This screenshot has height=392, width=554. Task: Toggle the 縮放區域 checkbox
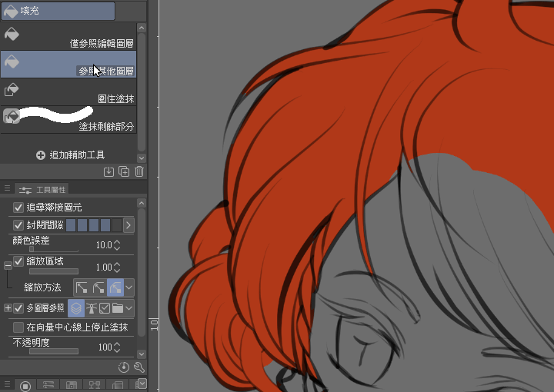click(x=18, y=261)
